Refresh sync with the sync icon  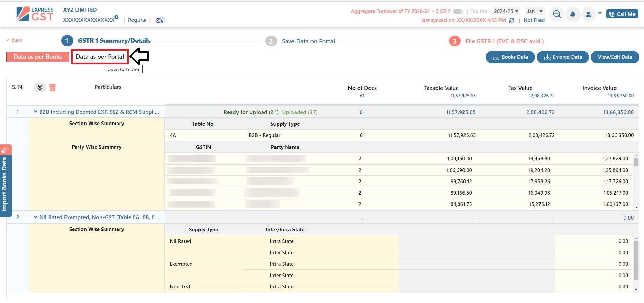point(512,20)
